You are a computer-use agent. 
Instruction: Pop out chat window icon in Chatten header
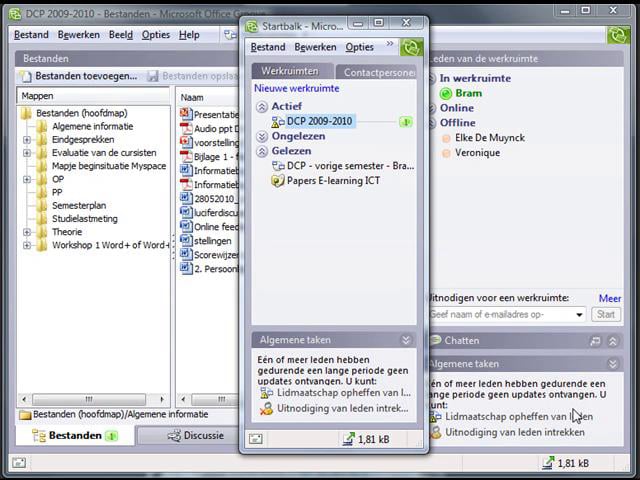pyautogui.click(x=596, y=341)
